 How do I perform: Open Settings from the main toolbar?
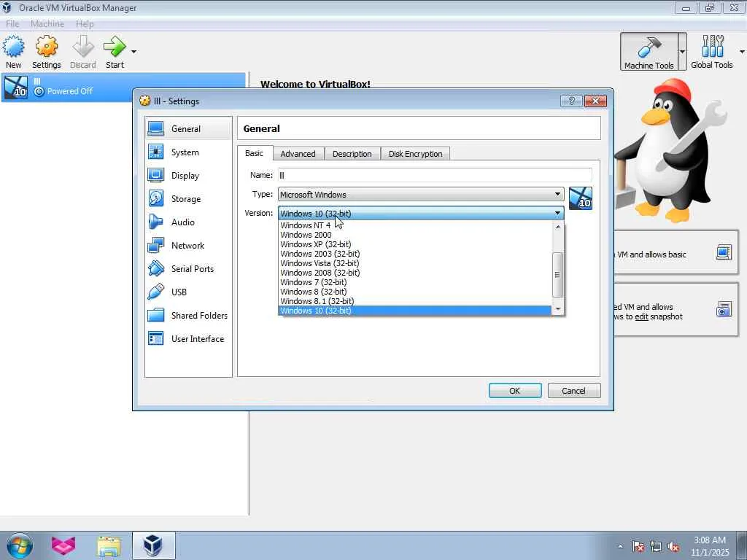(x=46, y=52)
